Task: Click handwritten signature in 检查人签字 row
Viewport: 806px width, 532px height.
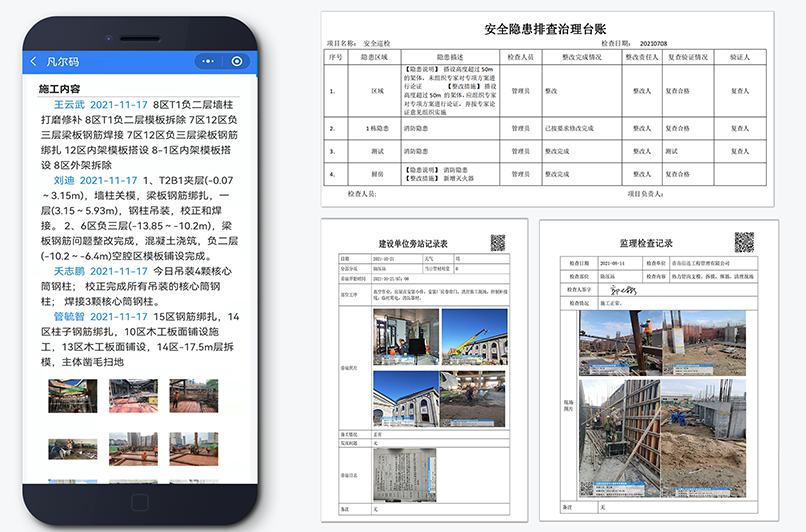Action: [624, 290]
